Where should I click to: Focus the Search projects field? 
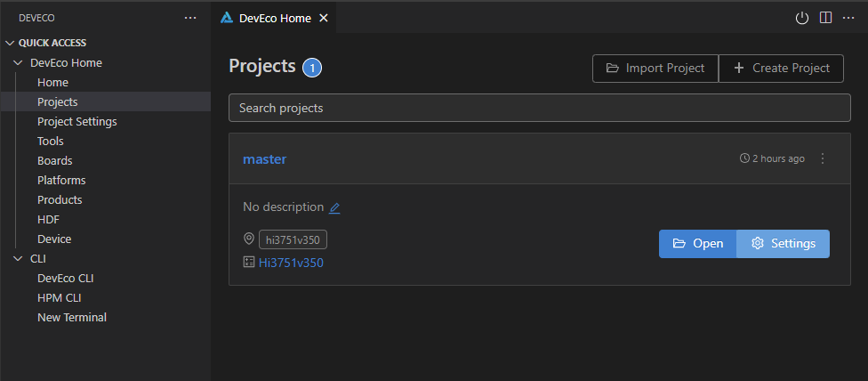point(539,108)
